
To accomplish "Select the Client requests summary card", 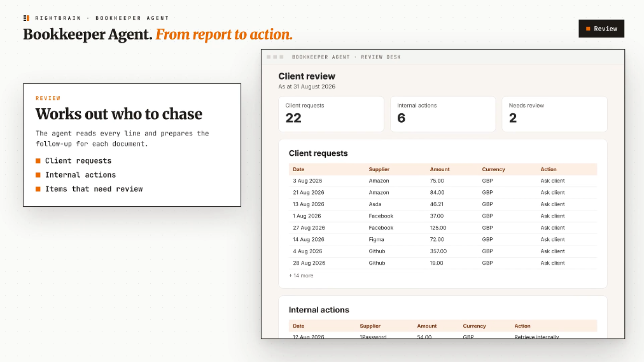I will tap(331, 114).
